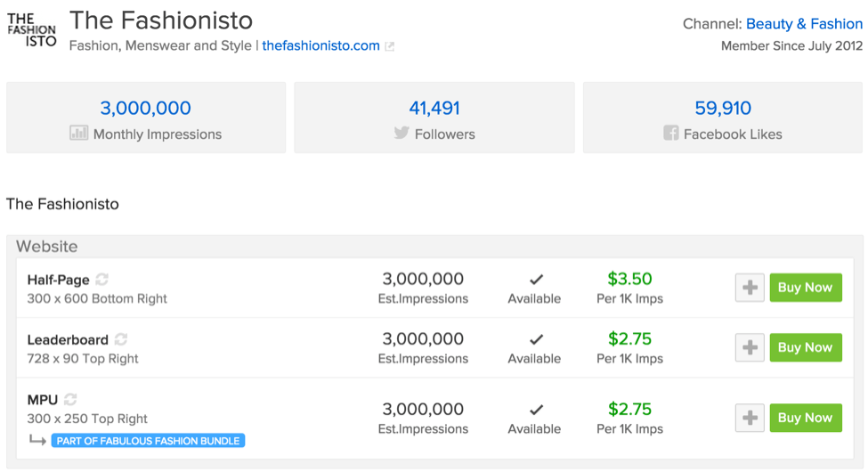This screenshot has width=868, height=472.
Task: Click 728 x 90 Top Right description
Action: click(x=83, y=358)
